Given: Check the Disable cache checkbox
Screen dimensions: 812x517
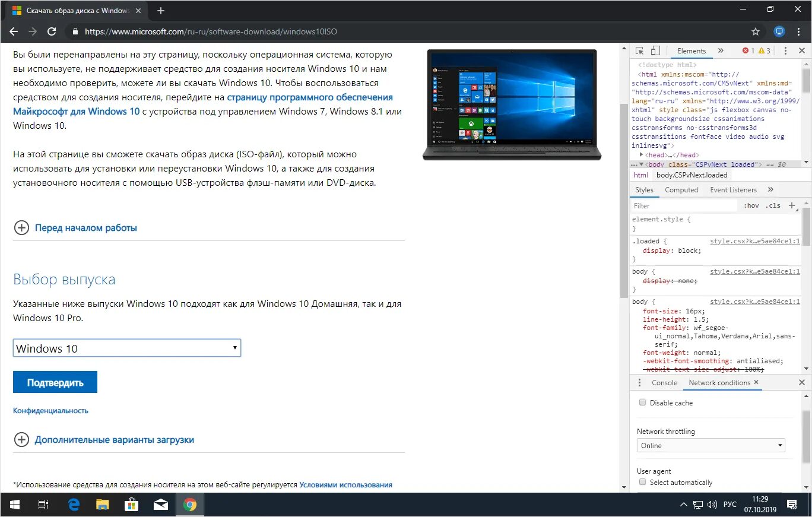Looking at the screenshot, I should point(642,402).
